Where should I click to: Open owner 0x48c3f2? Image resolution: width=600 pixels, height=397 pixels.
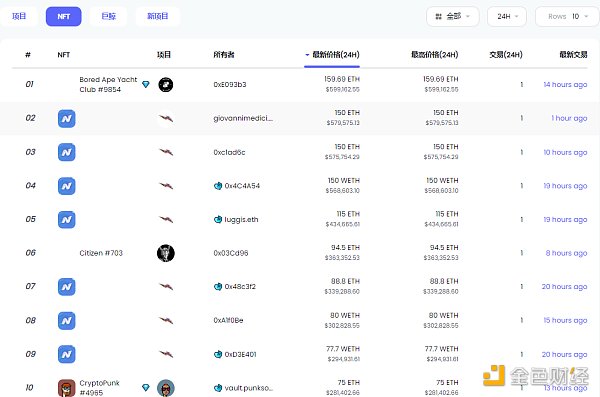click(240, 287)
